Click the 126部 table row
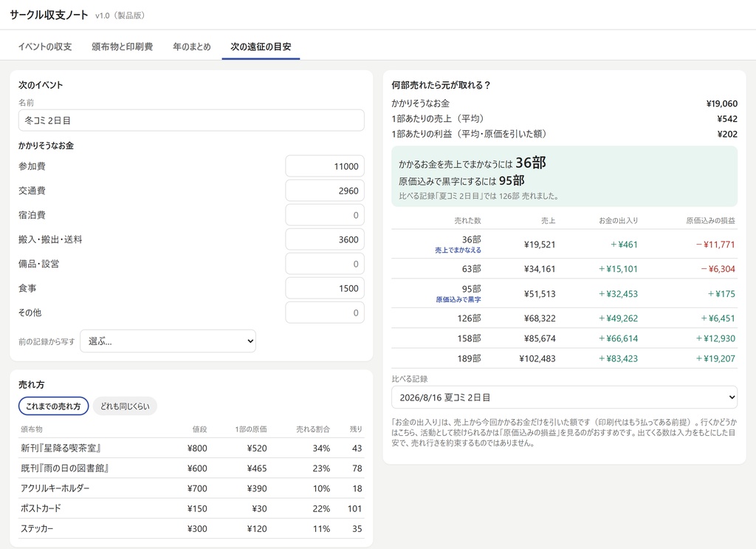Viewport: 756px width, 549px height. tap(564, 318)
